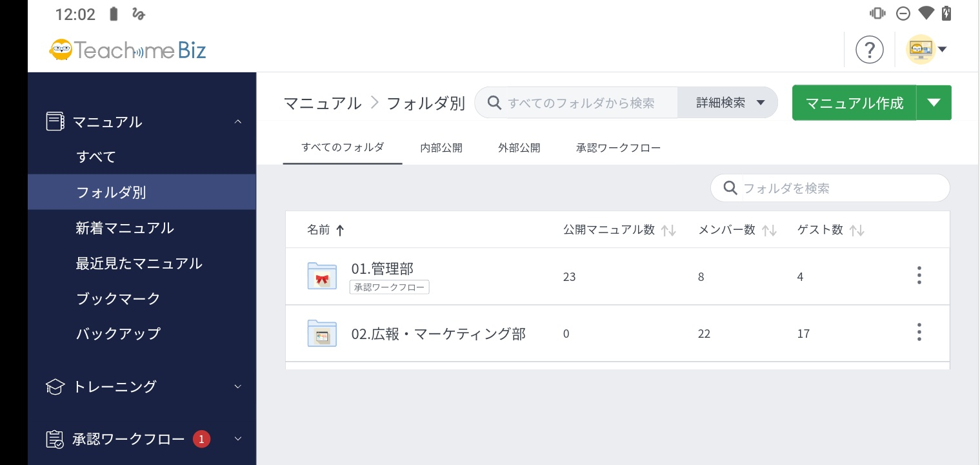Click the help question mark icon

click(869, 50)
